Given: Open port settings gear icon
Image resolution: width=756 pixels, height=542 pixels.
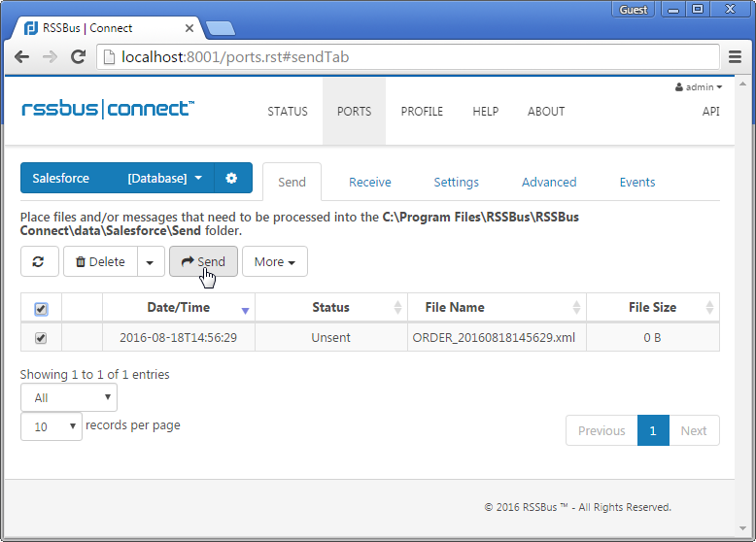Looking at the screenshot, I should pos(231,179).
